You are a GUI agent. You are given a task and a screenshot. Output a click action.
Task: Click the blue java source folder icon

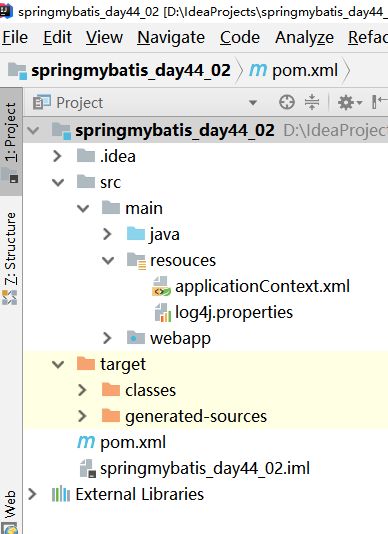(x=136, y=234)
